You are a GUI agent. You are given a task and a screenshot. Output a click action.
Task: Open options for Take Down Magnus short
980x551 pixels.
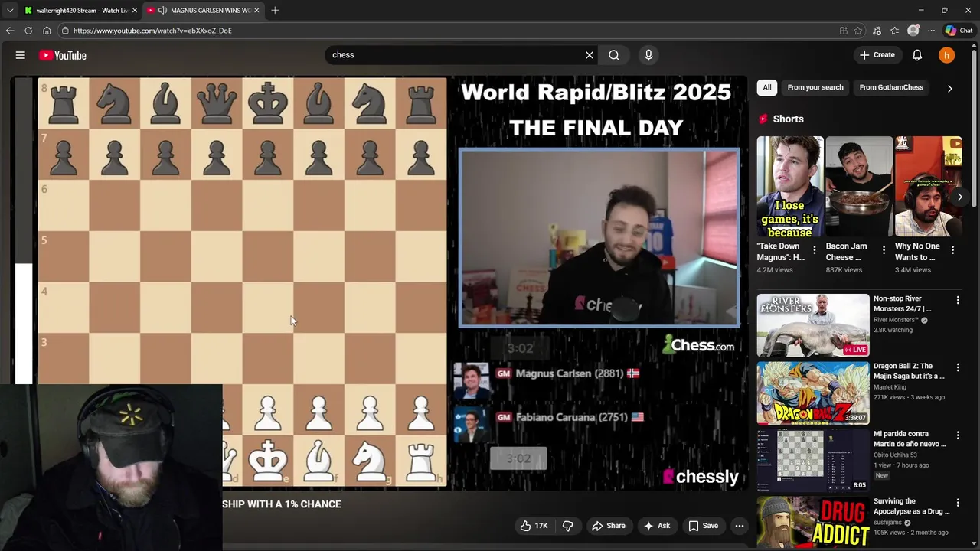pyautogui.click(x=815, y=250)
